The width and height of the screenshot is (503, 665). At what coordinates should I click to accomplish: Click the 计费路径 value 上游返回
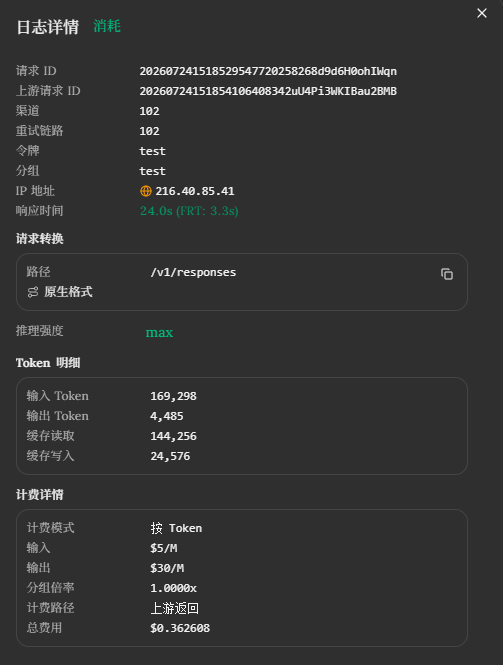pos(174,608)
